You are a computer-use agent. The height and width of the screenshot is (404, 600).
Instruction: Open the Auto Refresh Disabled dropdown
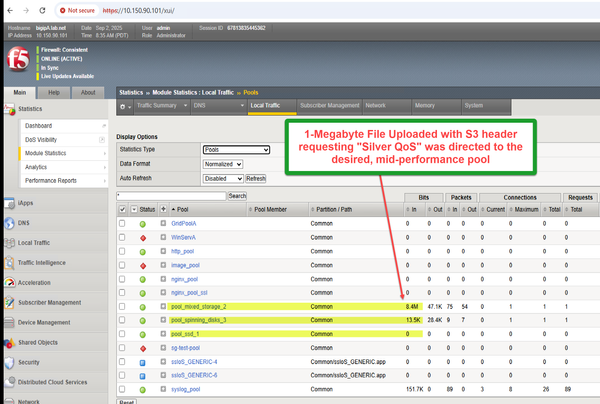coord(222,178)
